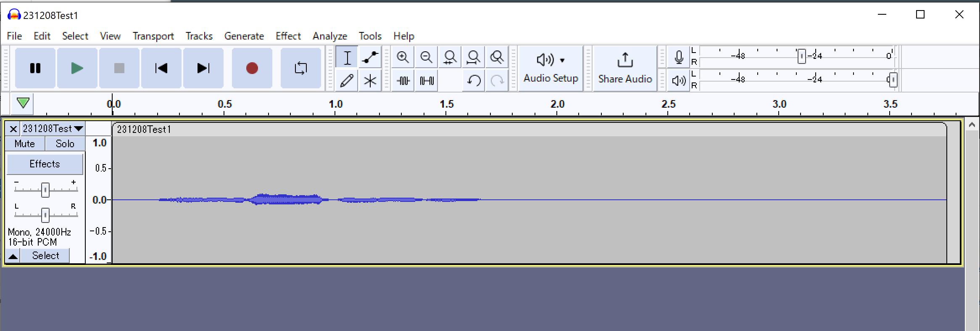Solo the 231208Test track
980x331 pixels.
pos(65,144)
